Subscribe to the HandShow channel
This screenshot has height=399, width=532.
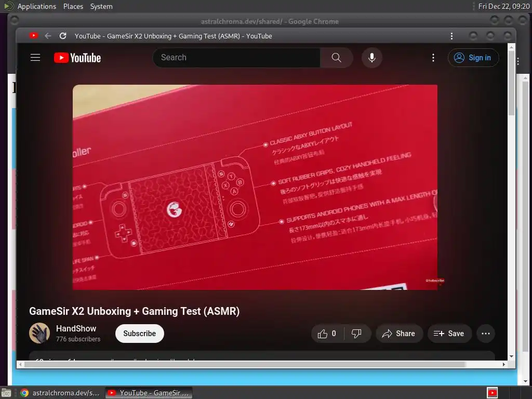pyautogui.click(x=139, y=334)
